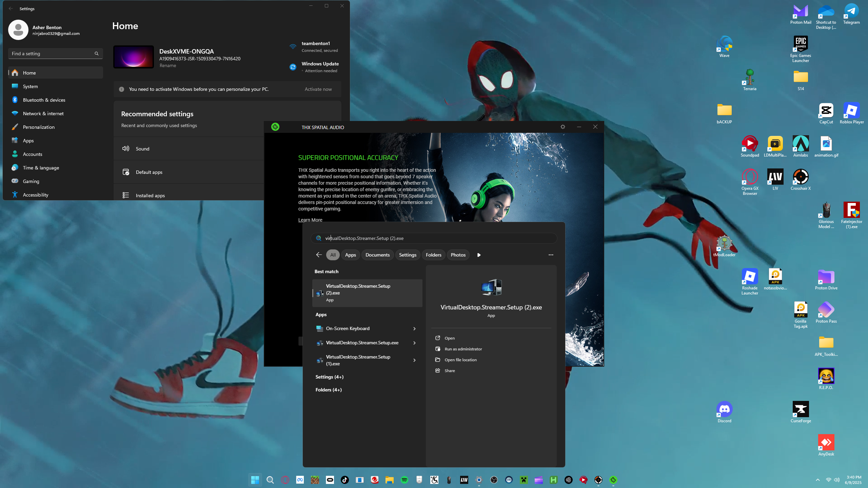Expand VirtualDesktop.Streamer.Setup (1).exe arrow
Viewport: 868px width, 488px height.
pyautogui.click(x=414, y=360)
